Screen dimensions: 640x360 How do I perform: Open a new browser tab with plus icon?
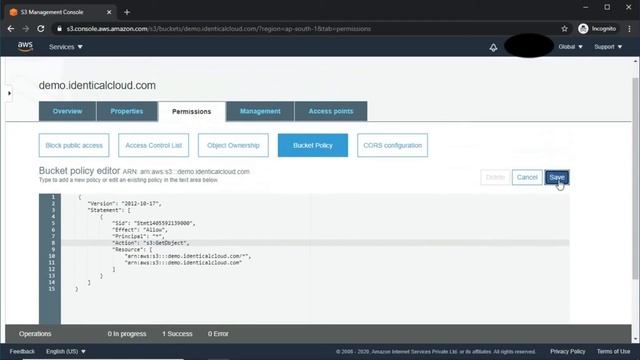[x=127, y=12]
